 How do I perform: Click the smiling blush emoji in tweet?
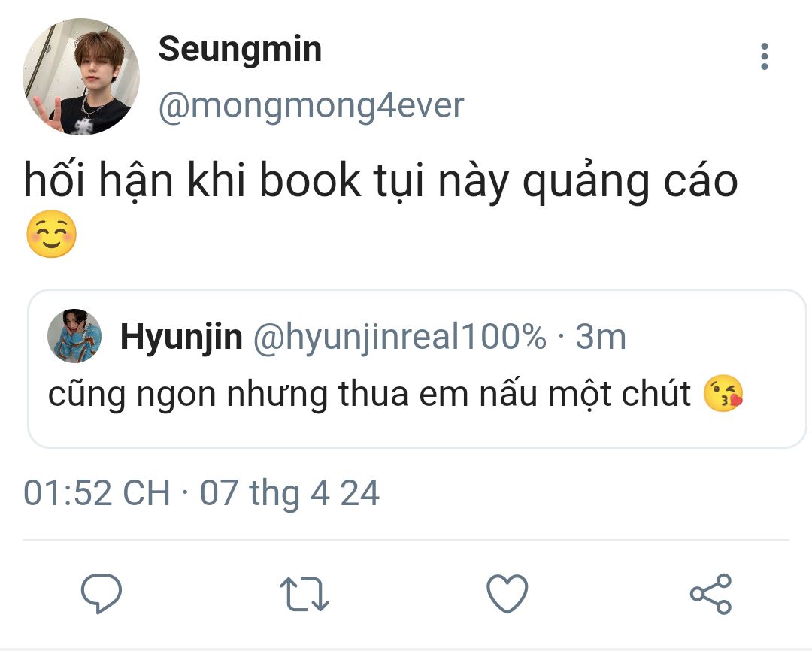51,234
